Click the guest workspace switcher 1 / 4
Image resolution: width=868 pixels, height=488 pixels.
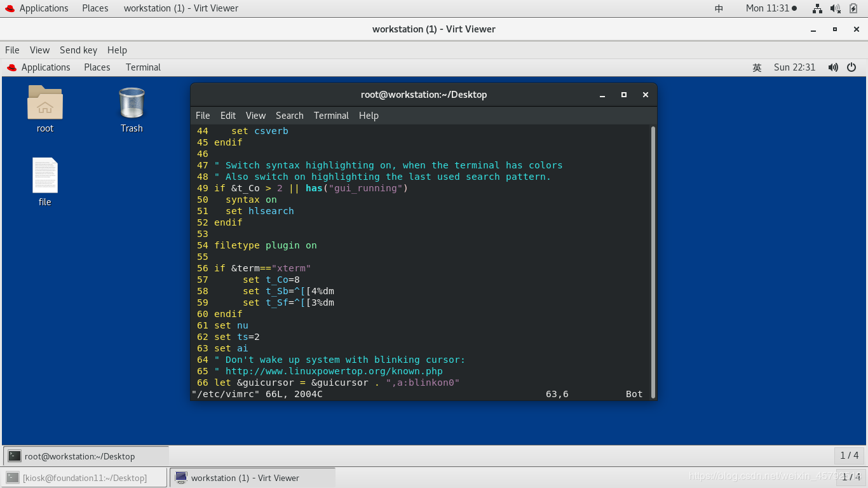tap(849, 455)
